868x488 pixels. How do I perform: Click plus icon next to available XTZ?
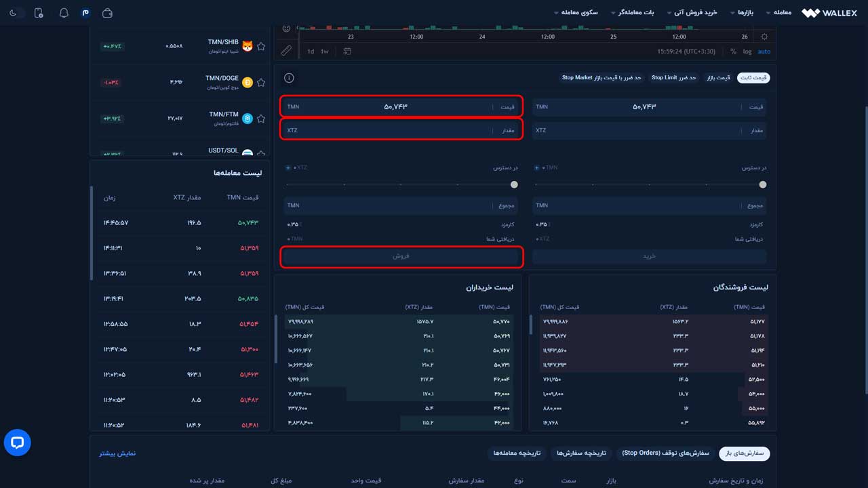click(288, 167)
